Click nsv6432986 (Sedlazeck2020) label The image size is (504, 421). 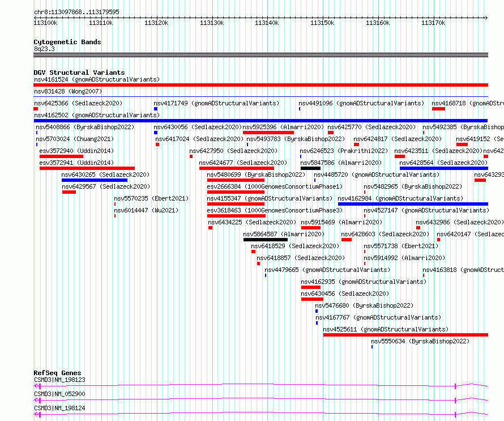(460, 222)
